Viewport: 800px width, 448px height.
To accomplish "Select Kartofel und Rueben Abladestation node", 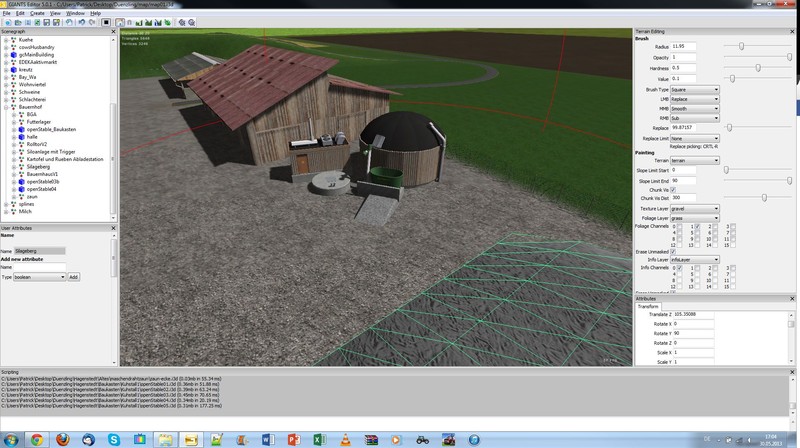I will (x=65, y=159).
